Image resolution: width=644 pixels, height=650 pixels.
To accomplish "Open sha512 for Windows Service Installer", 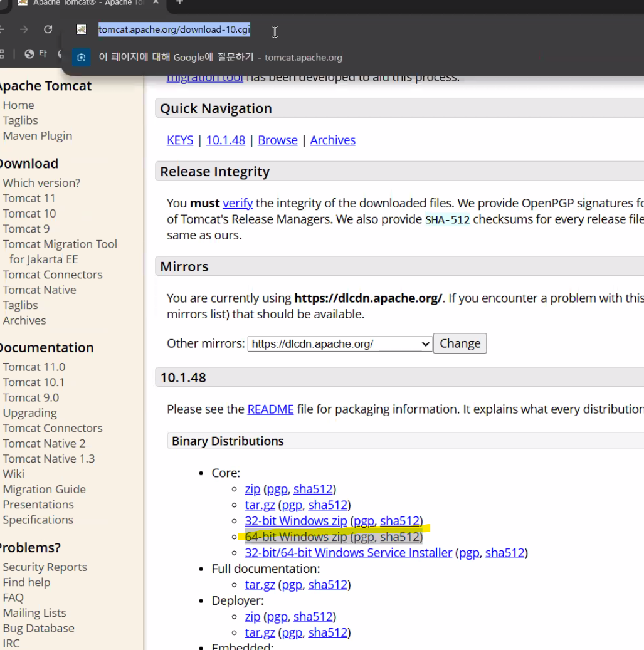I will [505, 553].
